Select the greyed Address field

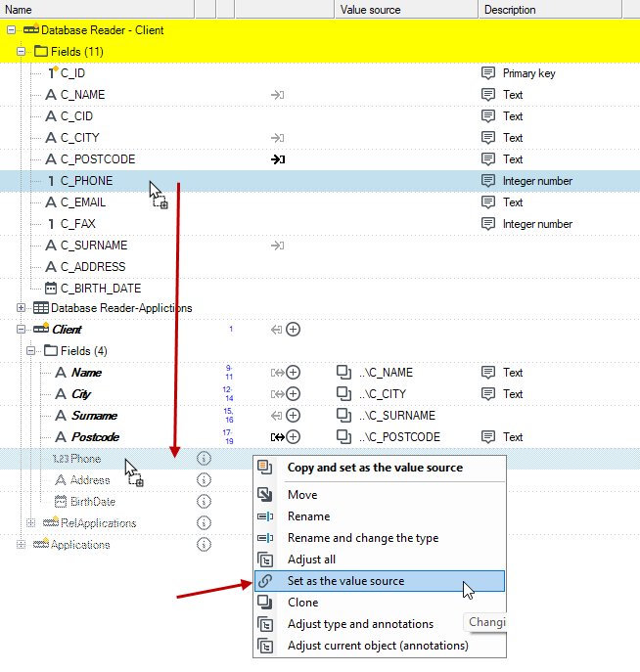pyautogui.click(x=90, y=480)
